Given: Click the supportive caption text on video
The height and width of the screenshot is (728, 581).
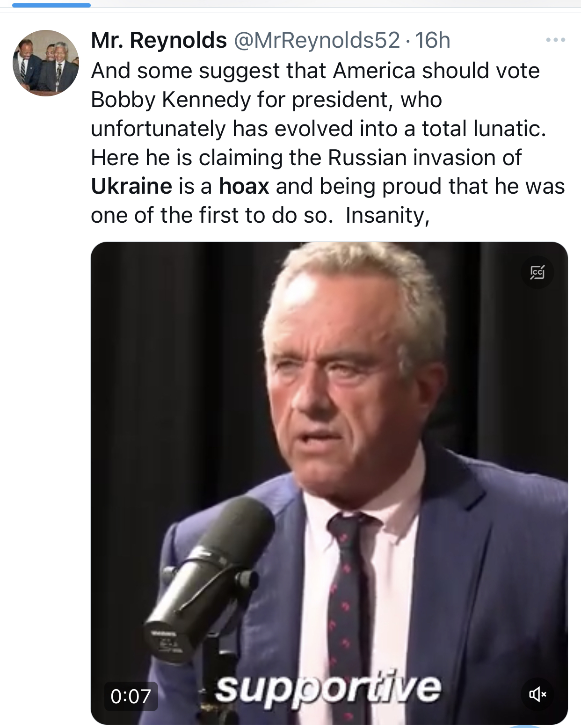Looking at the screenshot, I should pos(328,688).
